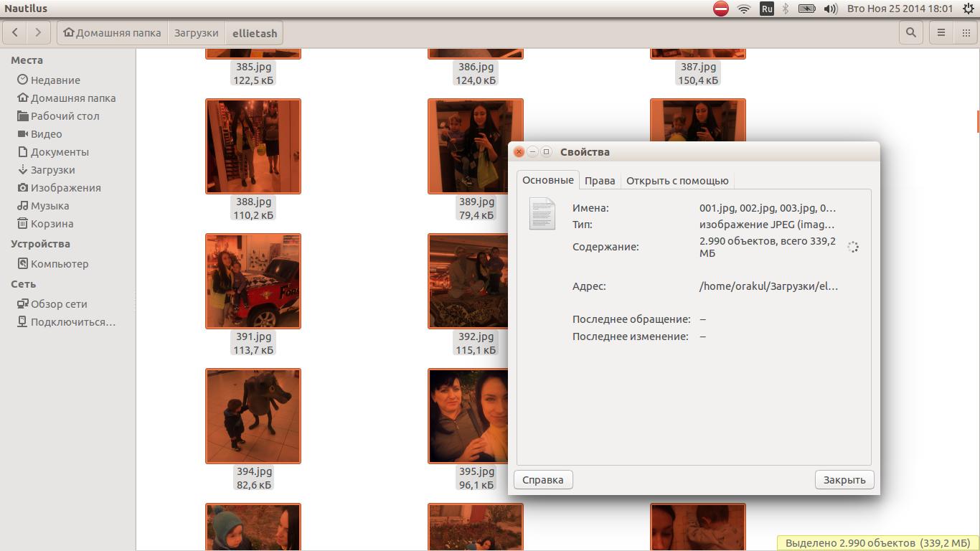Click the Справка button
The width and height of the screenshot is (980, 551).
tap(543, 480)
